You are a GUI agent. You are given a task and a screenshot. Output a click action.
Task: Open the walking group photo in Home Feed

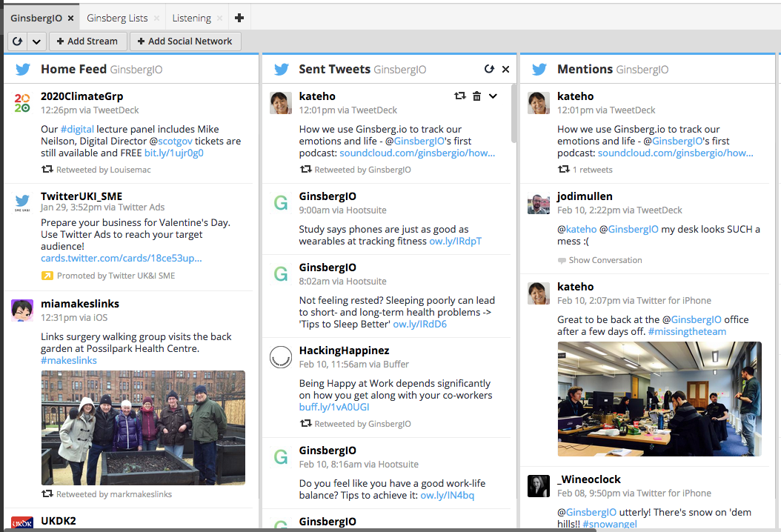143,428
